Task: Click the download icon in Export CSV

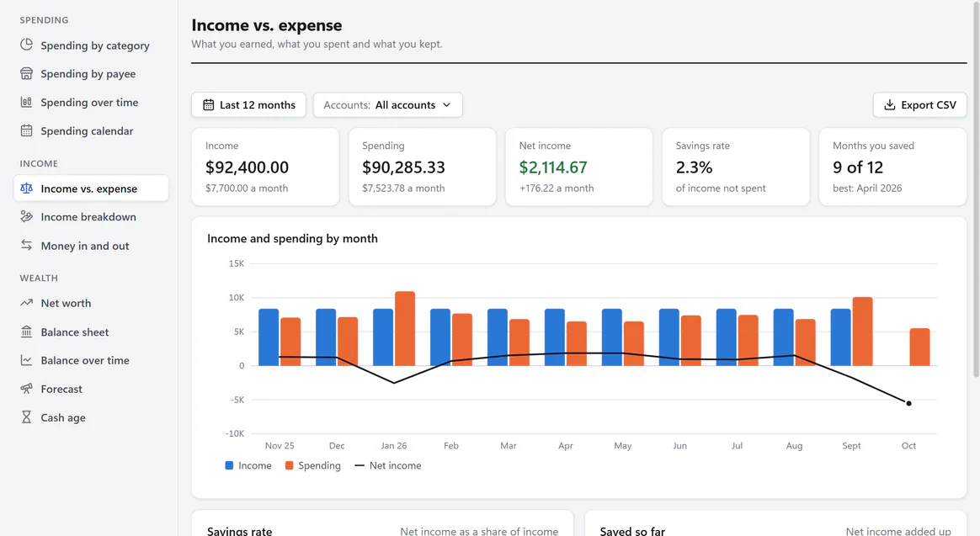Action: 889,105
